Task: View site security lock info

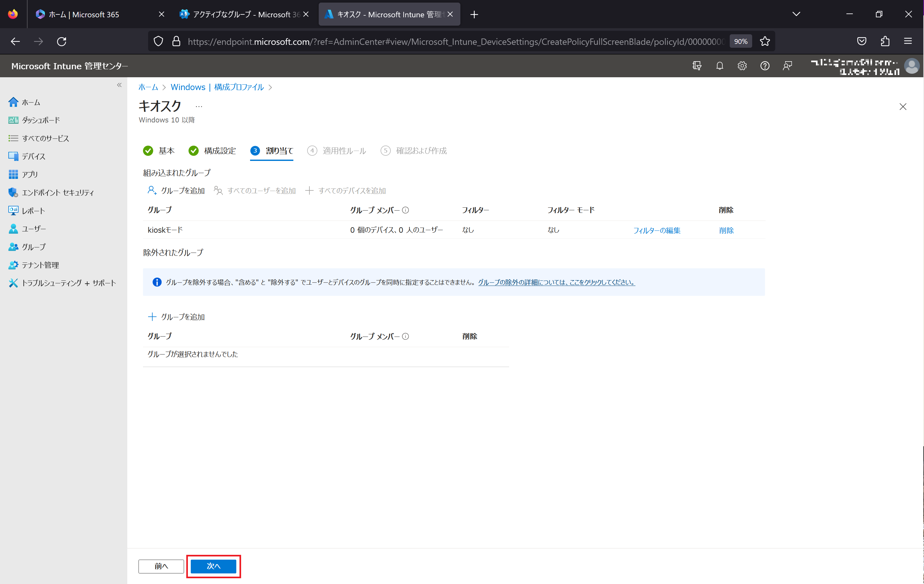Action: coord(176,41)
